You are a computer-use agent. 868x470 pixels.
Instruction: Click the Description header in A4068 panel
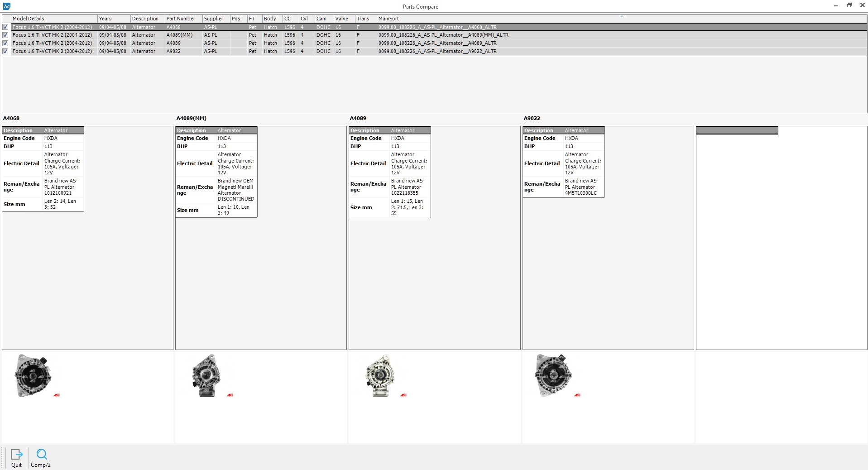tap(18, 130)
